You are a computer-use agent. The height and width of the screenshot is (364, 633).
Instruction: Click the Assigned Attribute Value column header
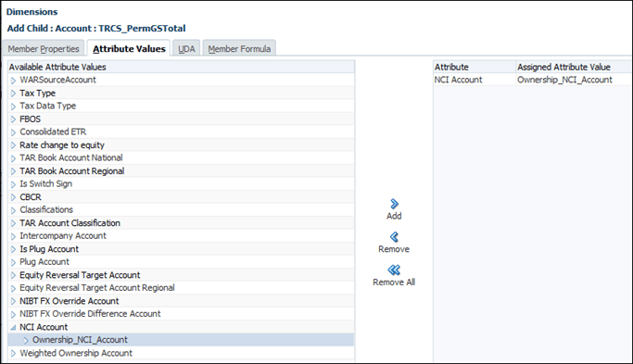pos(574,67)
